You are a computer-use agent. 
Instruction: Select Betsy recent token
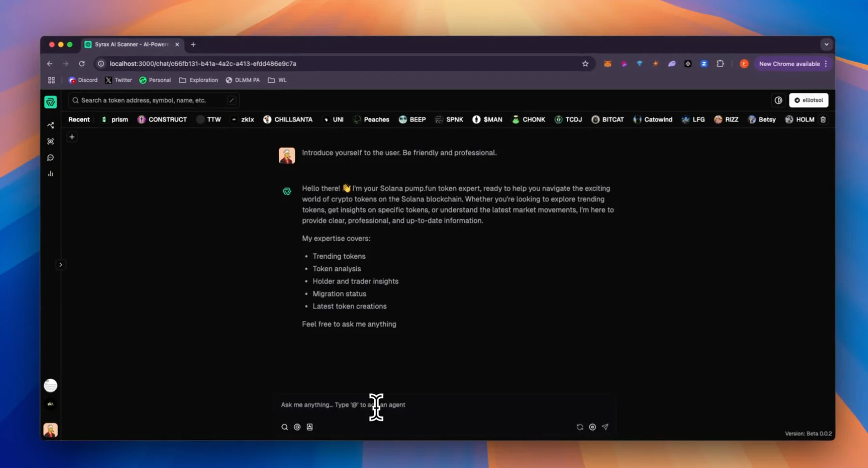[x=761, y=119]
